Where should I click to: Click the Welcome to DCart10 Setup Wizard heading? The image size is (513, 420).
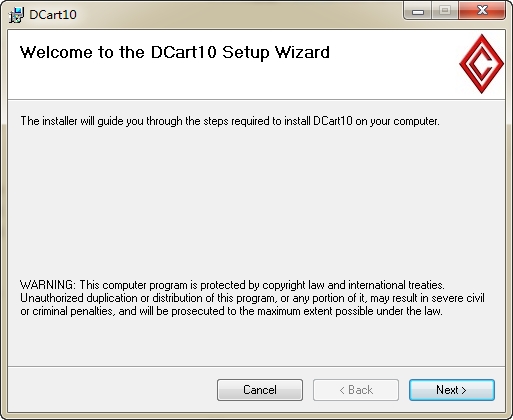point(175,53)
